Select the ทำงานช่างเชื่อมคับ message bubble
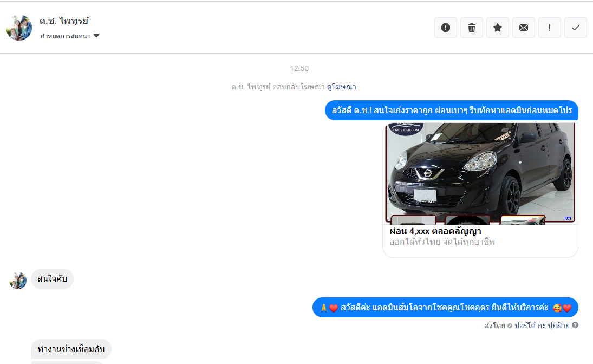Screen dimensions: 593x364 point(71,349)
